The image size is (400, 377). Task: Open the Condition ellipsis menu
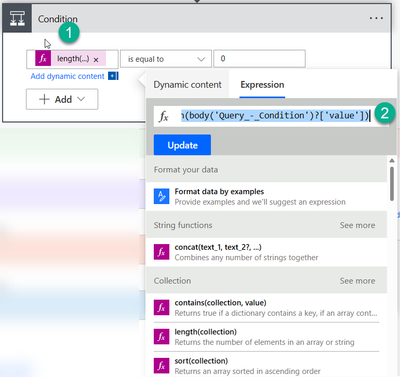[376, 18]
